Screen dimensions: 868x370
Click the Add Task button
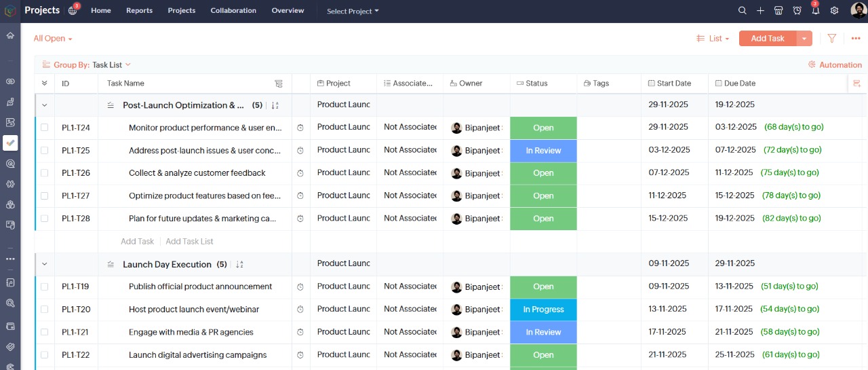point(767,39)
